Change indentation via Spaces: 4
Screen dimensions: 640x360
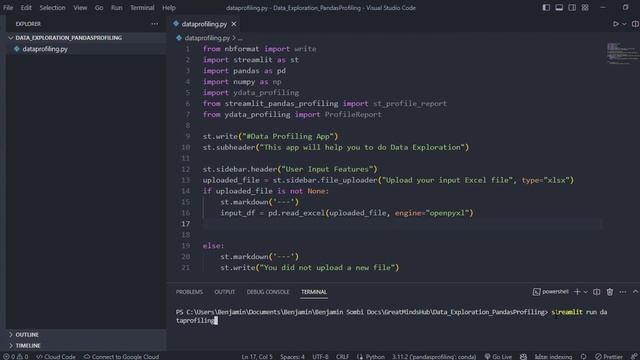[292, 356]
